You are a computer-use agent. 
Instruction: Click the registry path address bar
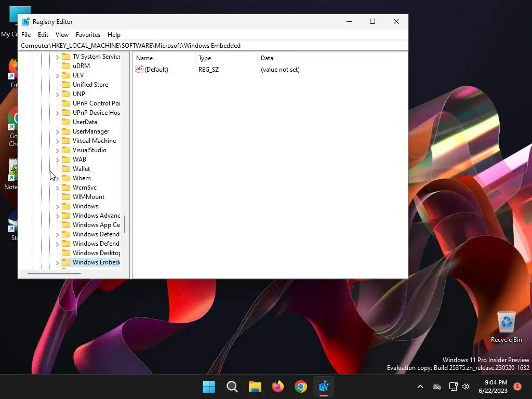pos(213,46)
